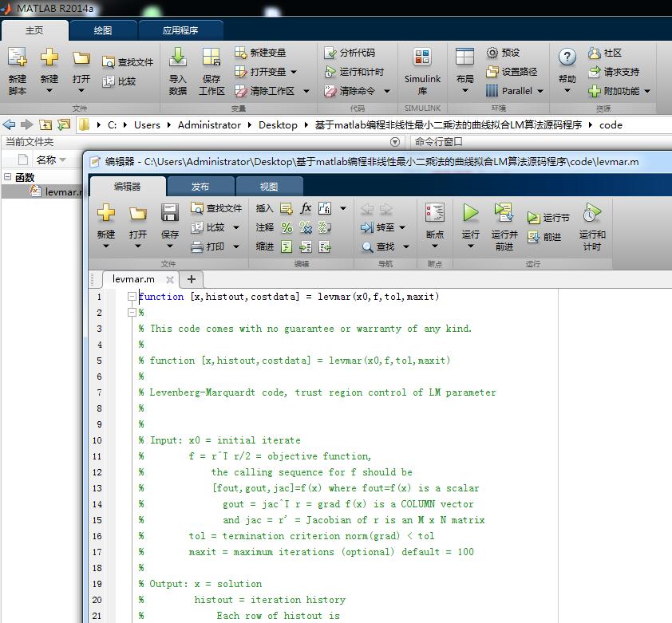
Task: Click Request Support in main ribbon
Action: click(x=614, y=72)
